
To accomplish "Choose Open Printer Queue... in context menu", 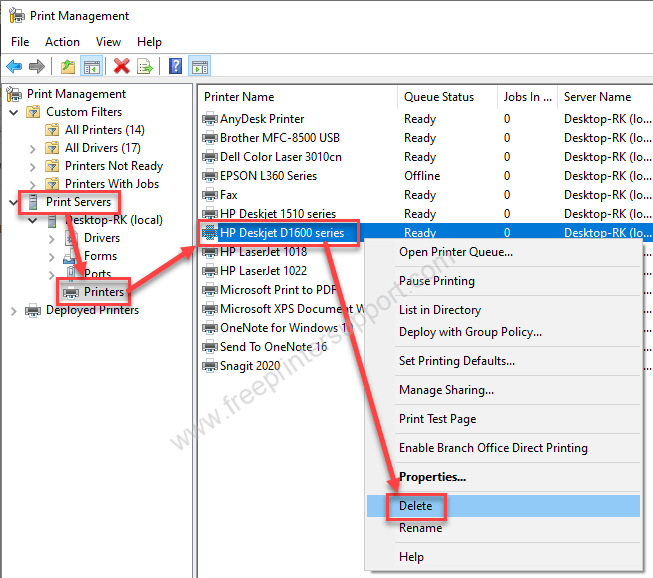I will (503, 252).
